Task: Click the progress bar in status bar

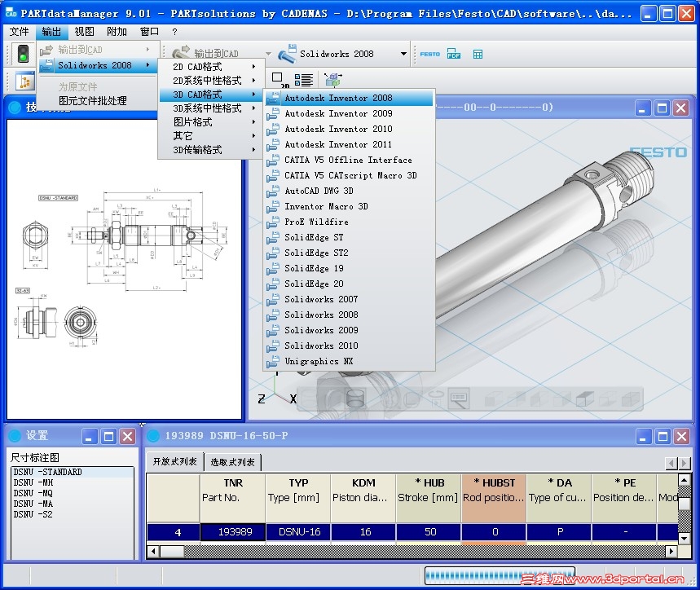Action: 500,575
